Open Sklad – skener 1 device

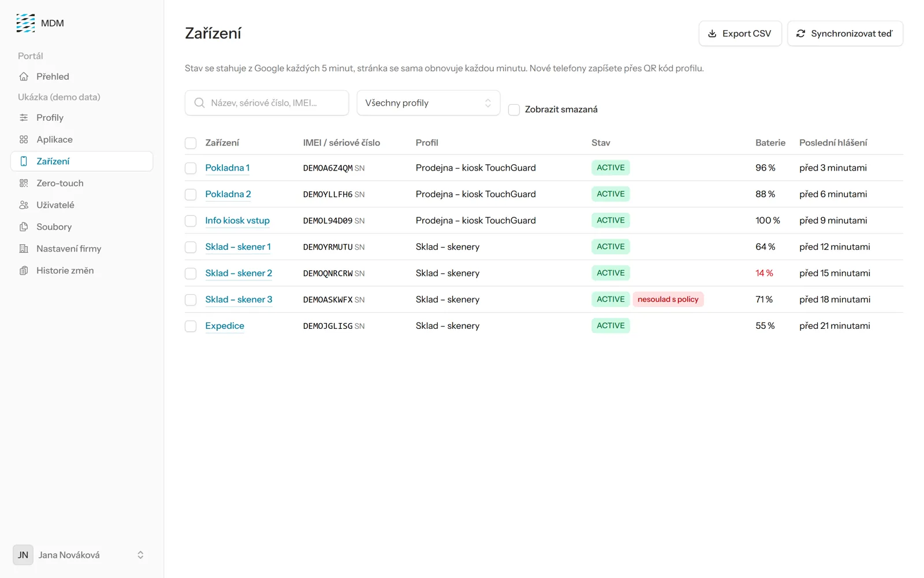pyautogui.click(x=238, y=247)
